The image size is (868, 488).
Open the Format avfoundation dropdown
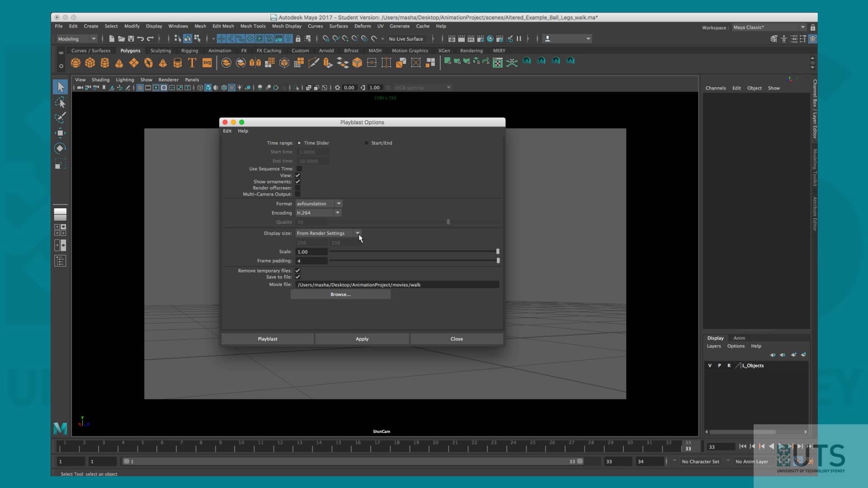[x=319, y=204]
